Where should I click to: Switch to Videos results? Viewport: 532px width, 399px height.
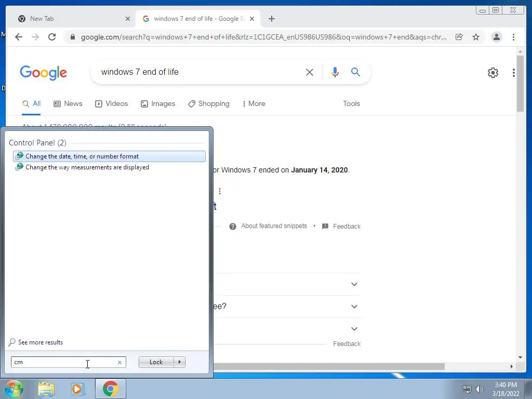pyautogui.click(x=111, y=104)
